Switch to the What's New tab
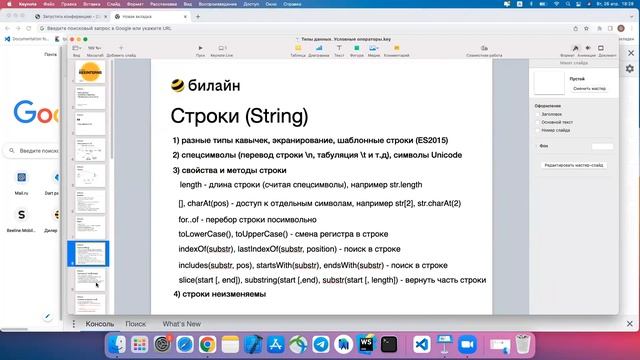 pos(182,324)
